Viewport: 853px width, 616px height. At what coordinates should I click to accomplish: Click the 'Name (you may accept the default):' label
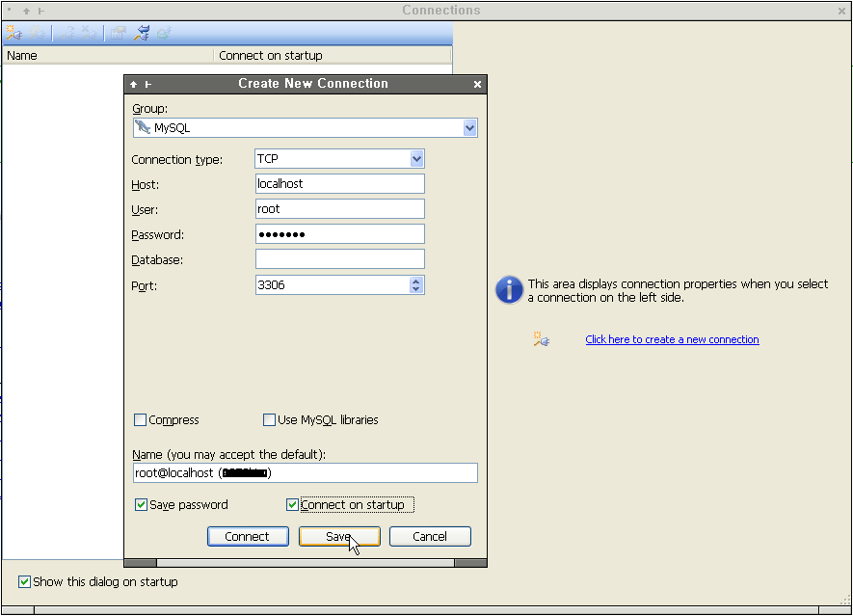click(x=229, y=454)
